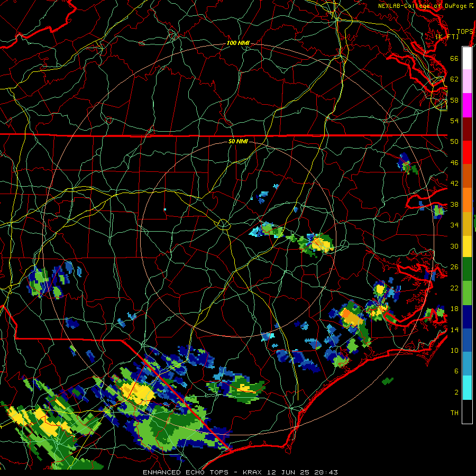Image resolution: width=476 pixels, height=476 pixels.
Task: Click the legend value "38"
Action: click(x=454, y=204)
